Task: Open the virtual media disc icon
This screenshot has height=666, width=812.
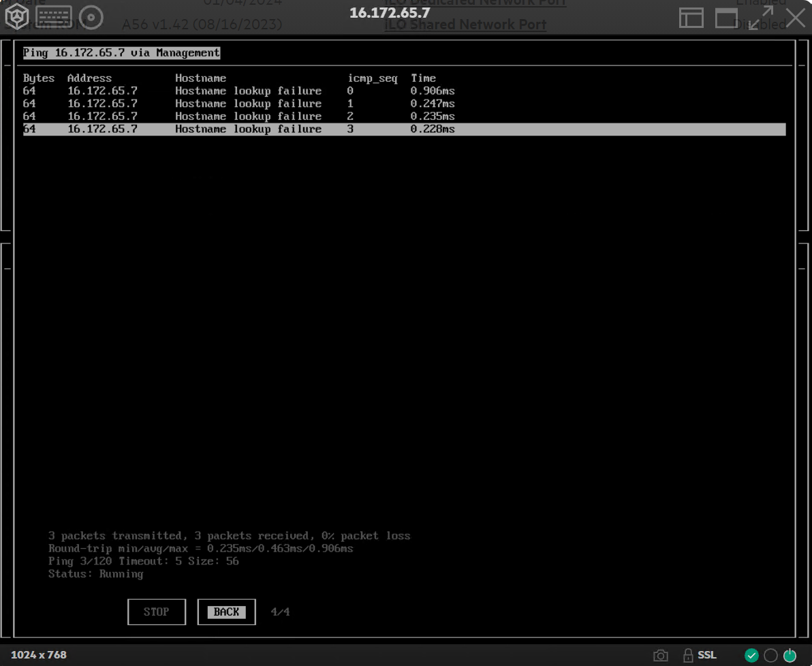Action: 91,17
